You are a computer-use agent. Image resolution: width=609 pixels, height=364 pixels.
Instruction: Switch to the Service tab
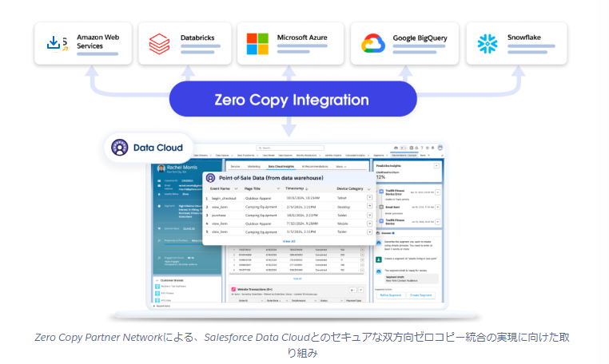click(235, 167)
